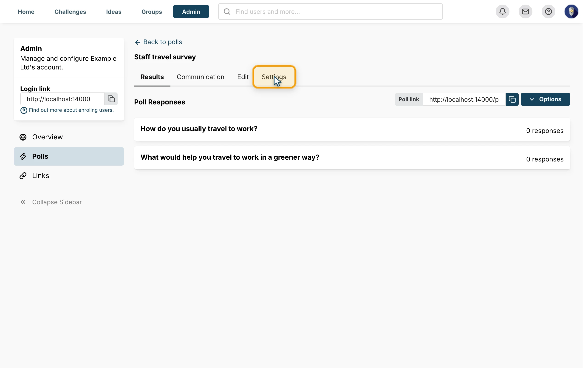Viewport: 588px width, 368px height.
Task: Click the back arrow icon beside Back to polls
Action: click(138, 42)
